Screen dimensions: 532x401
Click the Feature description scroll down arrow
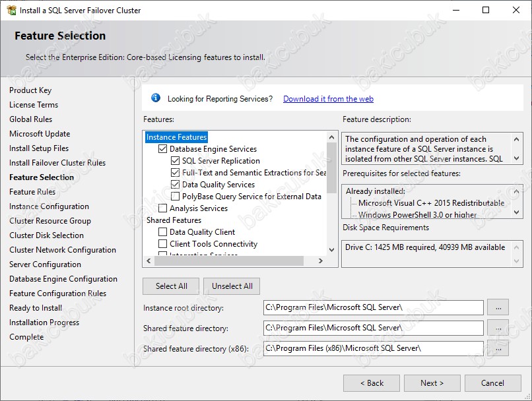(x=516, y=158)
